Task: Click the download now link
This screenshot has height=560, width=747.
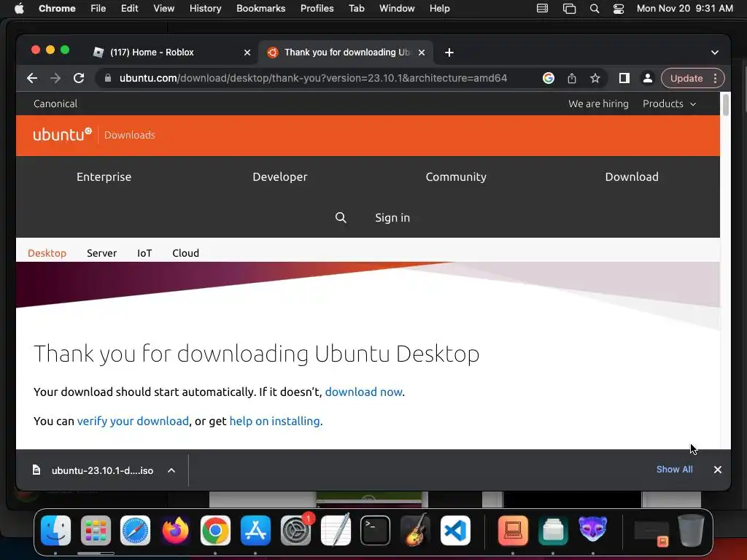Action: click(363, 392)
